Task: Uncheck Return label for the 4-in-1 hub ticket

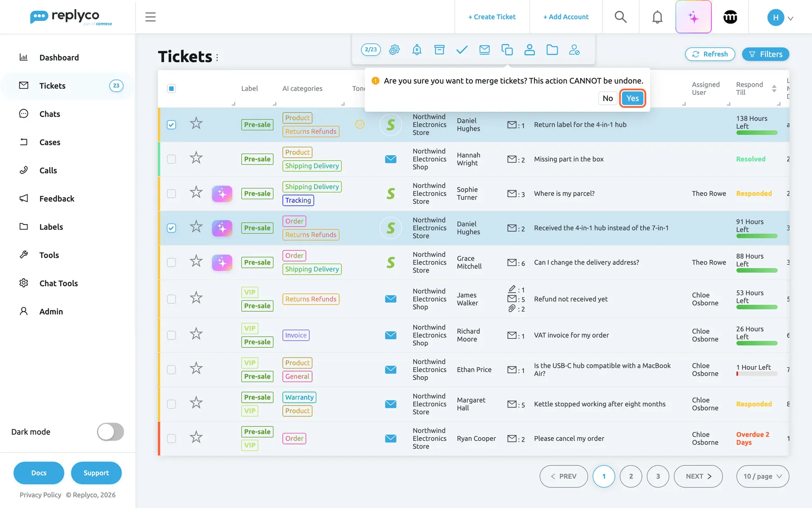Action: [171, 125]
